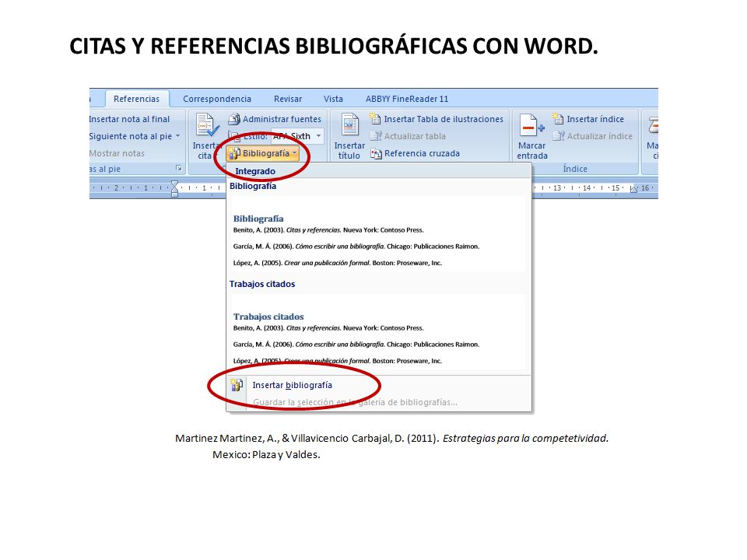Click the ruler right margin marker near 16
The image size is (747, 560).
point(633,189)
